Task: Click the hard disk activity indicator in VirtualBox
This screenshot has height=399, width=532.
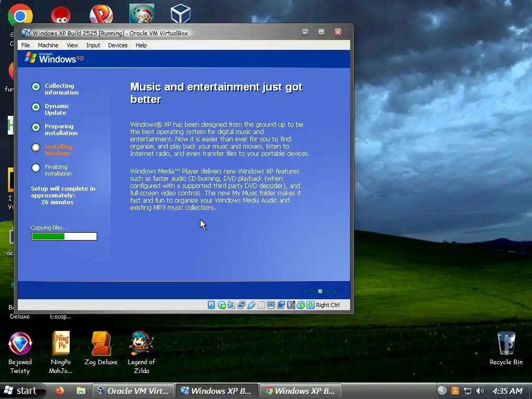Action: 211,304
